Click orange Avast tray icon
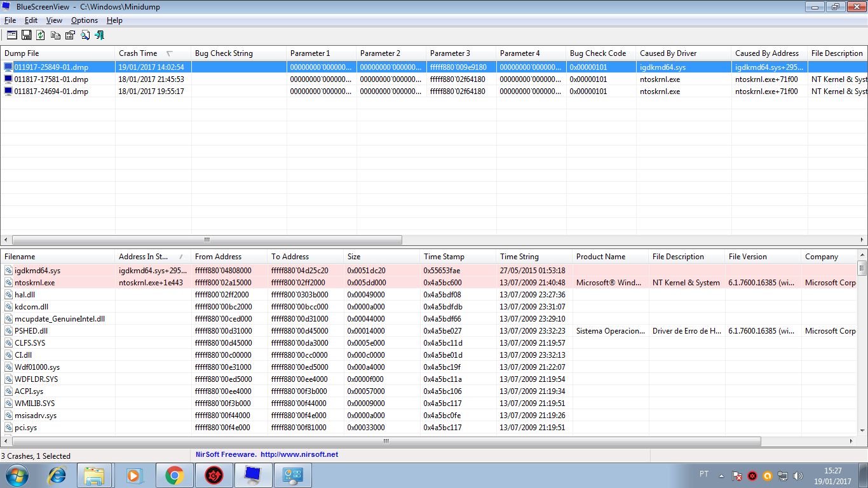Viewport: 868px width, 488px height. (x=768, y=475)
